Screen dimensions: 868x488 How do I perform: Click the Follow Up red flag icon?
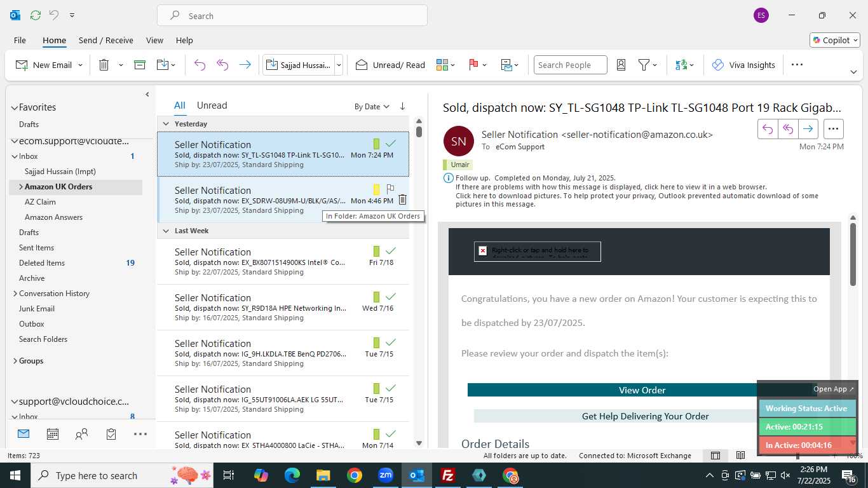[473, 65]
